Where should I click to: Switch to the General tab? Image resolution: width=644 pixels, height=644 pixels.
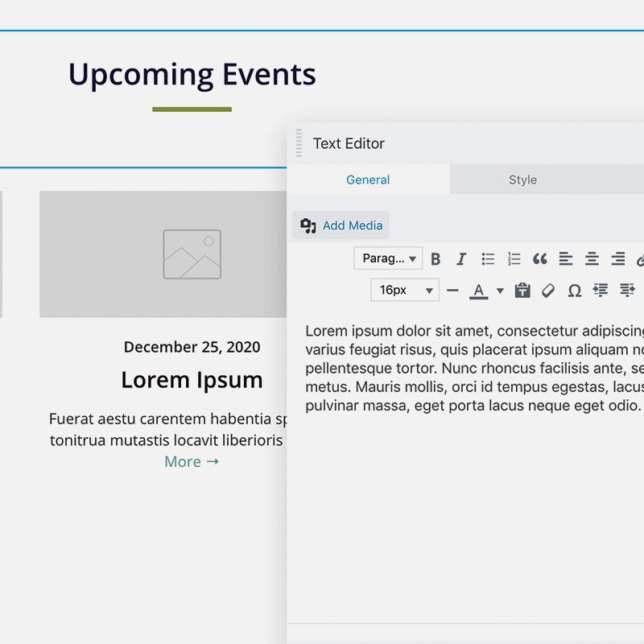(368, 180)
